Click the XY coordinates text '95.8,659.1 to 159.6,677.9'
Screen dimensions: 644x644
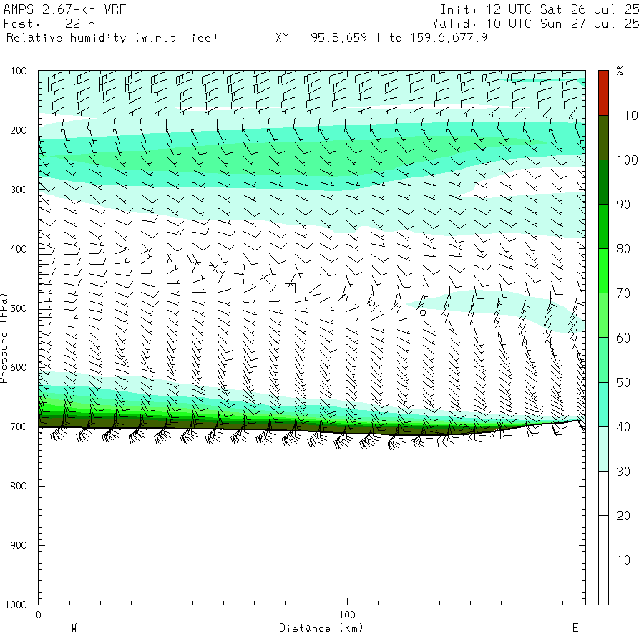399,38
